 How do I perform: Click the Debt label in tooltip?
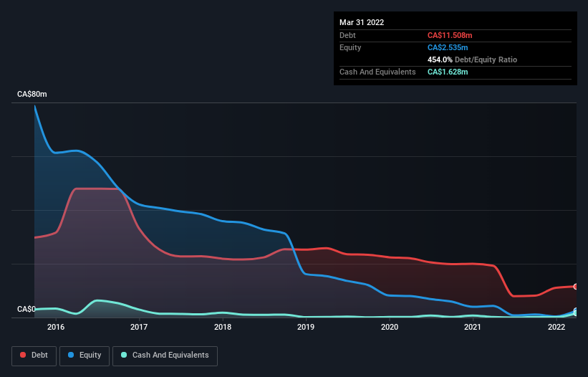click(347, 35)
